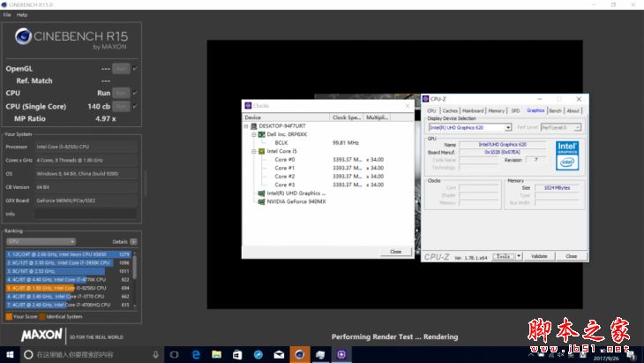The height and width of the screenshot is (363, 644).
Task: Select the i5-8250U ranking row
Action: point(69,288)
